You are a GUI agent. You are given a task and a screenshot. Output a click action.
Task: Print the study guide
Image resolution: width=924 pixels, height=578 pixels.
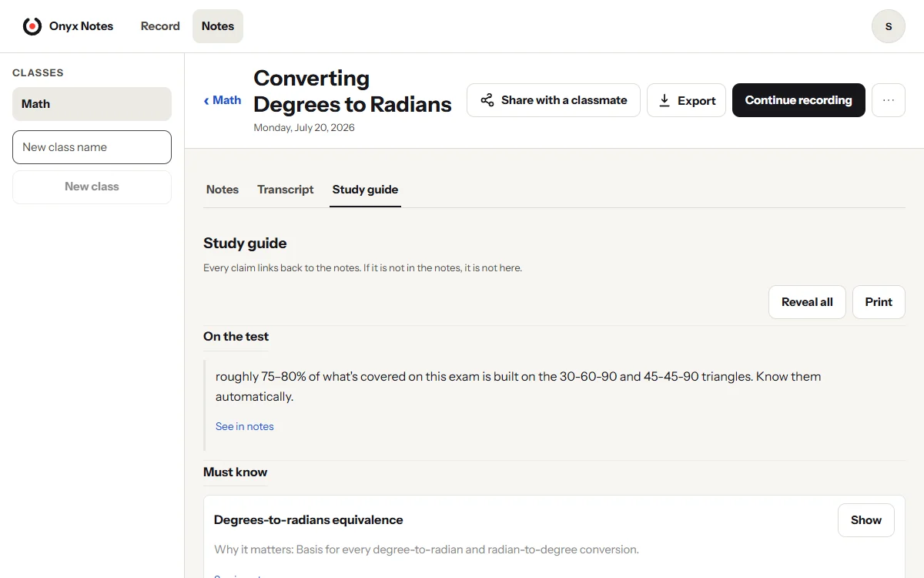(879, 302)
